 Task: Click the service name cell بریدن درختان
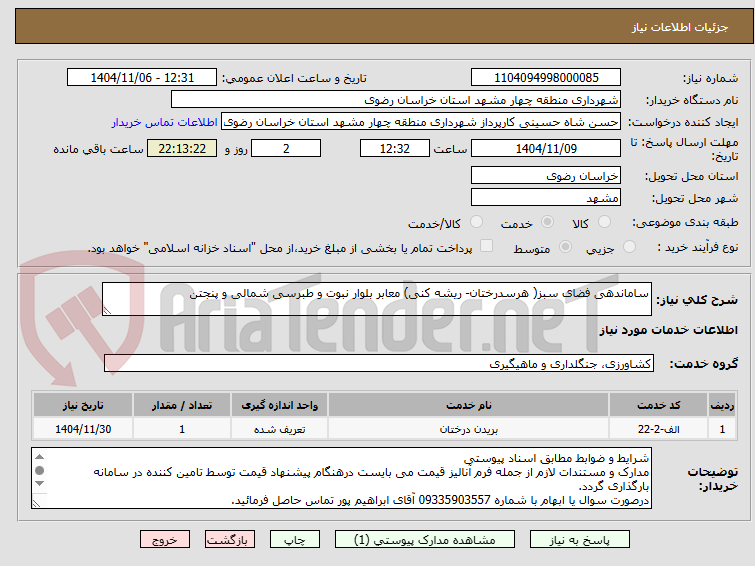469,429
